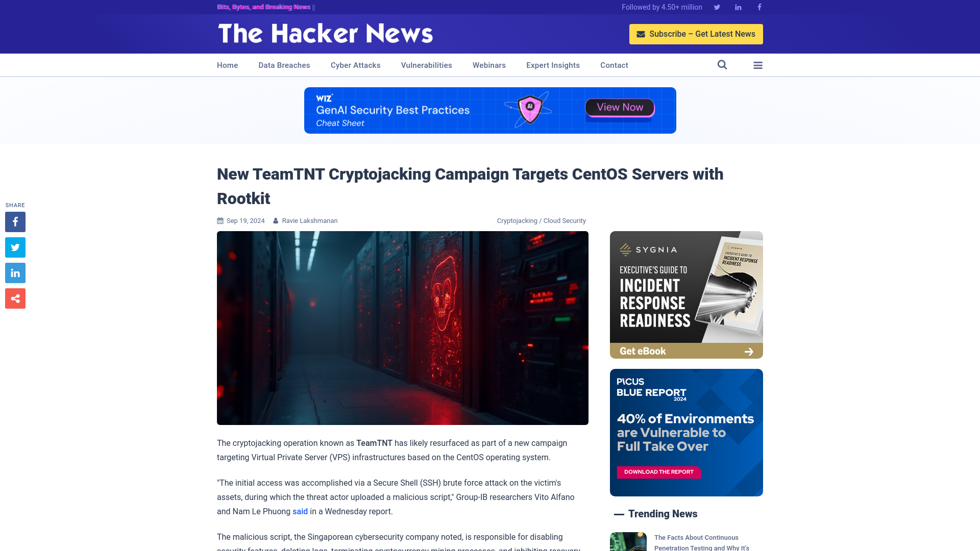Click the Twitter share icon
The width and height of the screenshot is (980, 551).
[15, 247]
